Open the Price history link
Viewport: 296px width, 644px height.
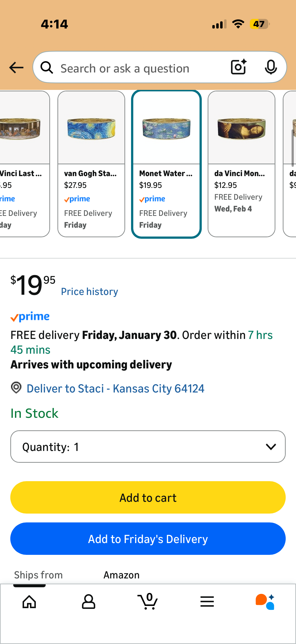89,292
